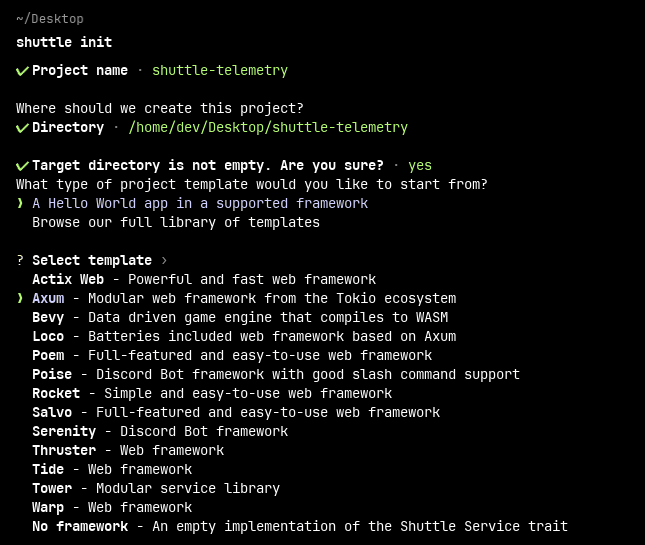Click the /home/dev/Desktop/shuttle-telemetry directory path
The image size is (645, 545).
(x=268, y=128)
